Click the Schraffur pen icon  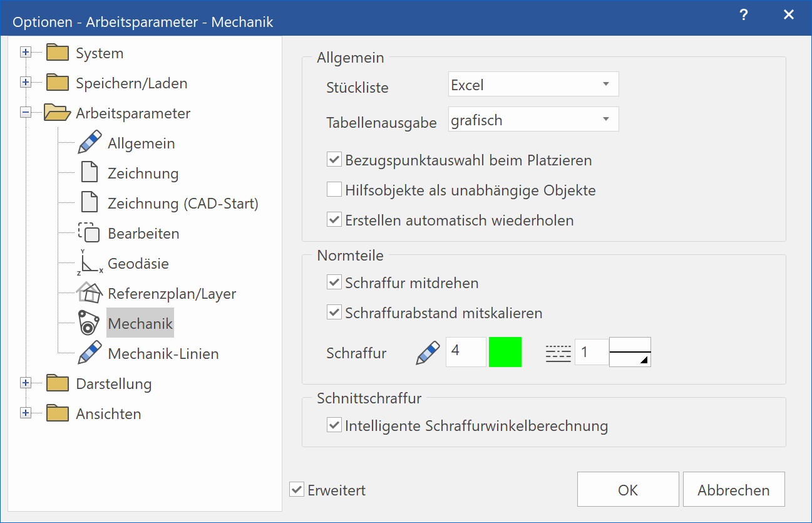[x=428, y=353]
